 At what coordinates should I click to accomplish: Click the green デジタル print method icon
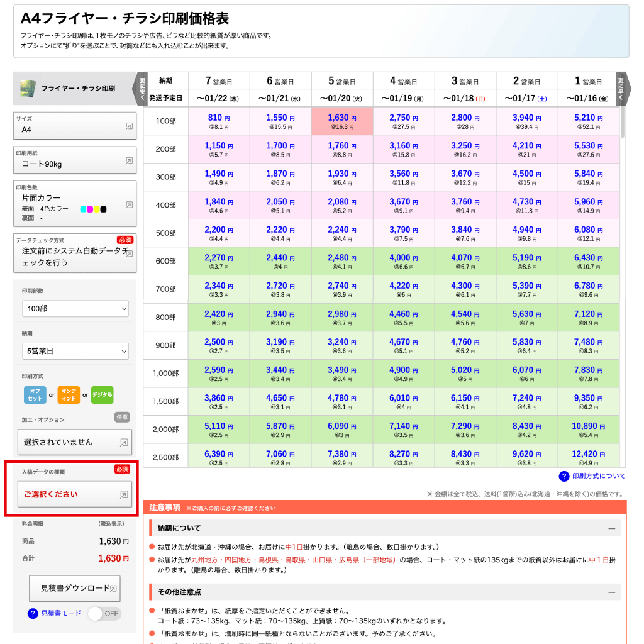click(102, 395)
